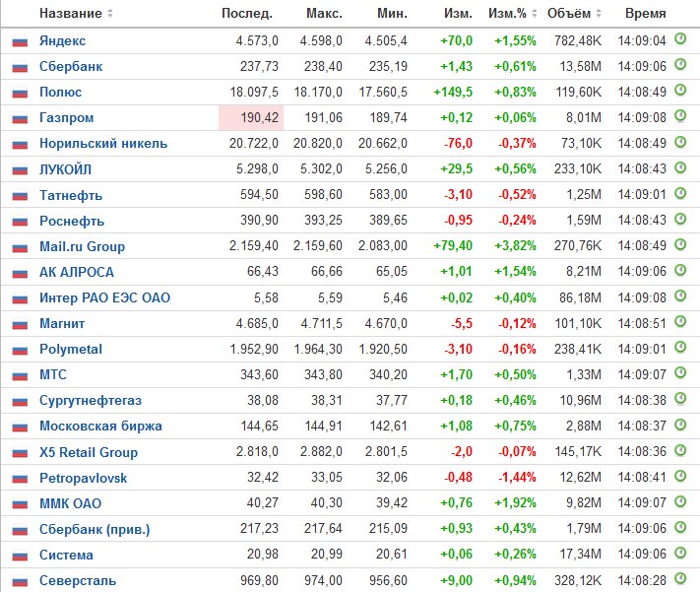Viewport: 700px width, 592px height.
Task: Open the Московская биржа link
Action: click(x=100, y=427)
